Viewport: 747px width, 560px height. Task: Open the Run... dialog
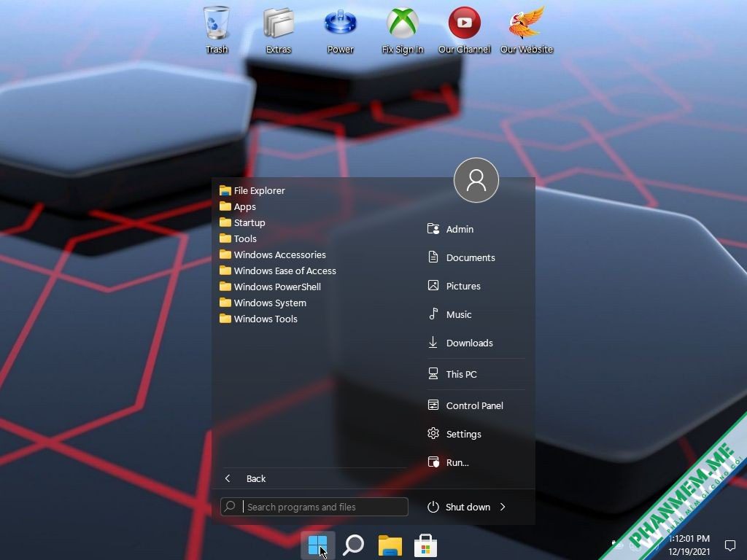tap(448, 462)
